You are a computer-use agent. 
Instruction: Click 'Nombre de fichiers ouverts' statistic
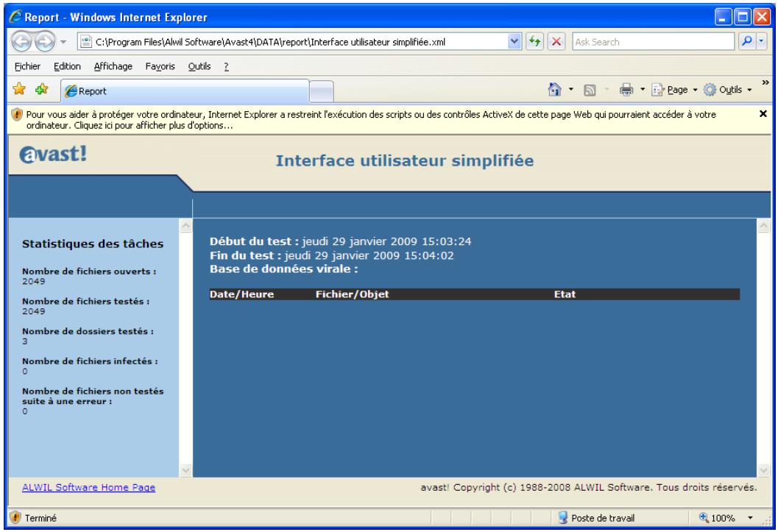click(89, 276)
